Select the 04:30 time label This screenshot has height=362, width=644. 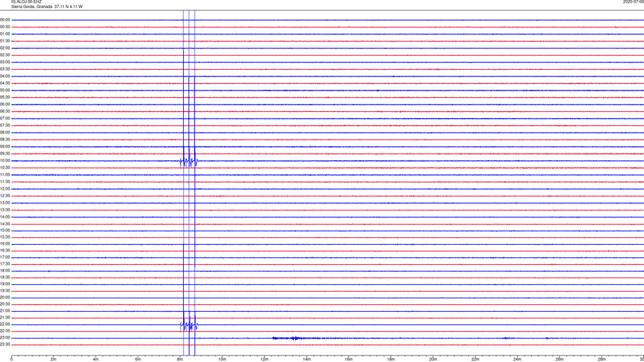[5, 83]
